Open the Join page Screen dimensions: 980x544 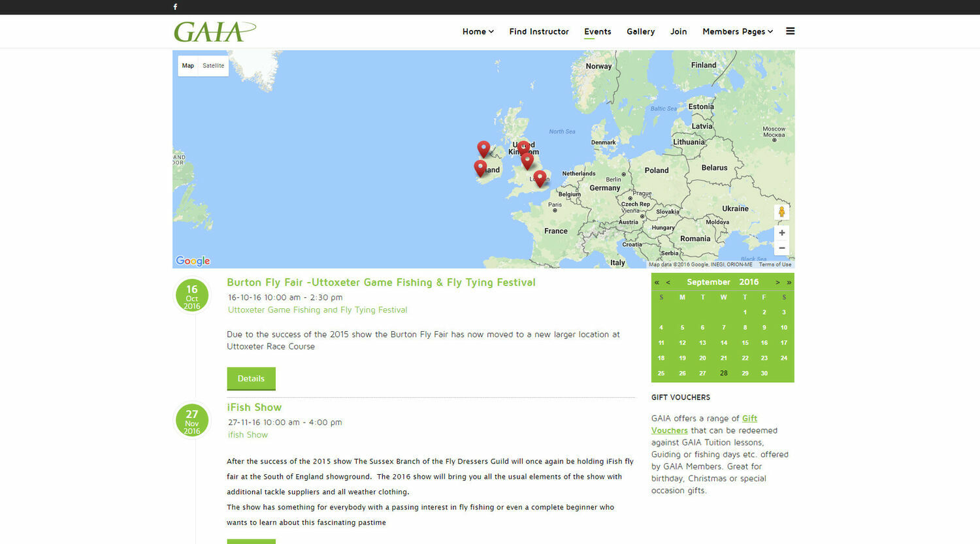[679, 31]
